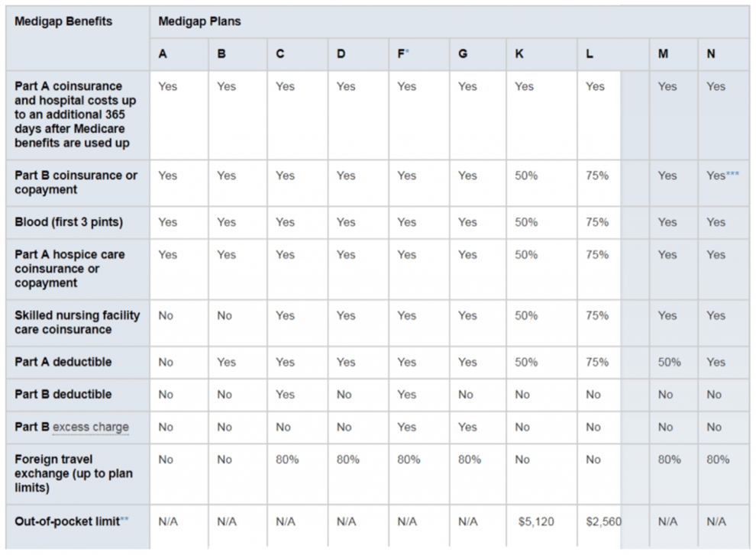Click the double-asterisk after Out-of-pocket limit
The height and width of the screenshot is (555, 756).
coord(124,521)
